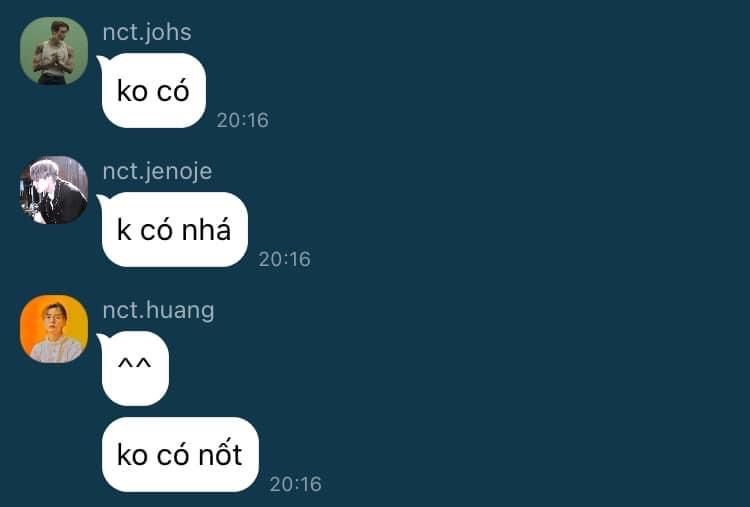750x507 pixels.
Task: Click the 20:16 timestamp beside 'ko có'
Action: 243,120
